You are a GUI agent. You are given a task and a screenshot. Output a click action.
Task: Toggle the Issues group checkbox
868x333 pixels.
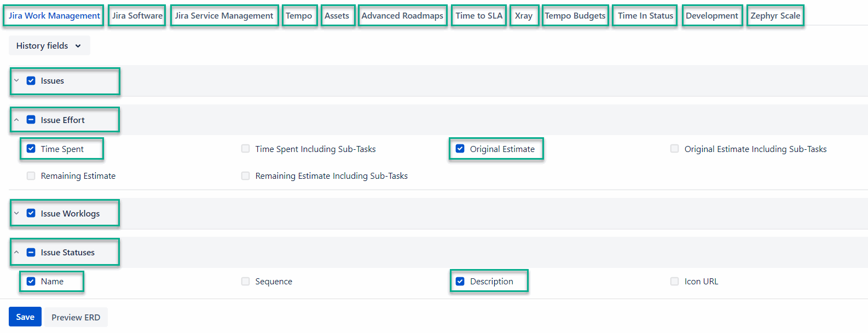[31, 81]
